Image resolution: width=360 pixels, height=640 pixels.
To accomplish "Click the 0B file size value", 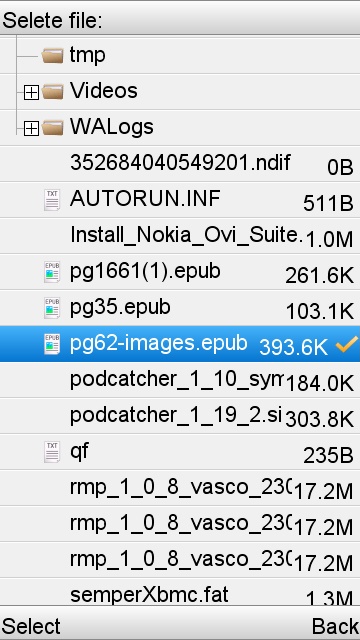I will [340, 167].
